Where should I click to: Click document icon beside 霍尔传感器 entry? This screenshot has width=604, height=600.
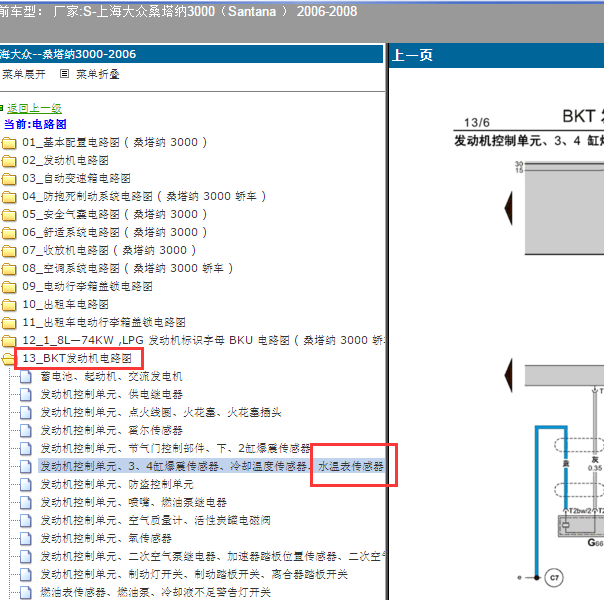pos(26,431)
